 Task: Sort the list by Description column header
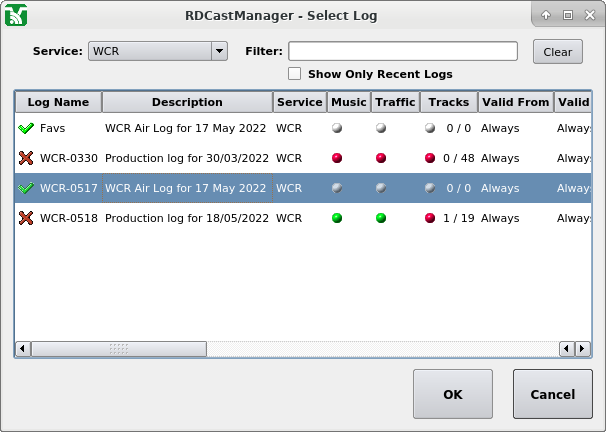coord(187,102)
